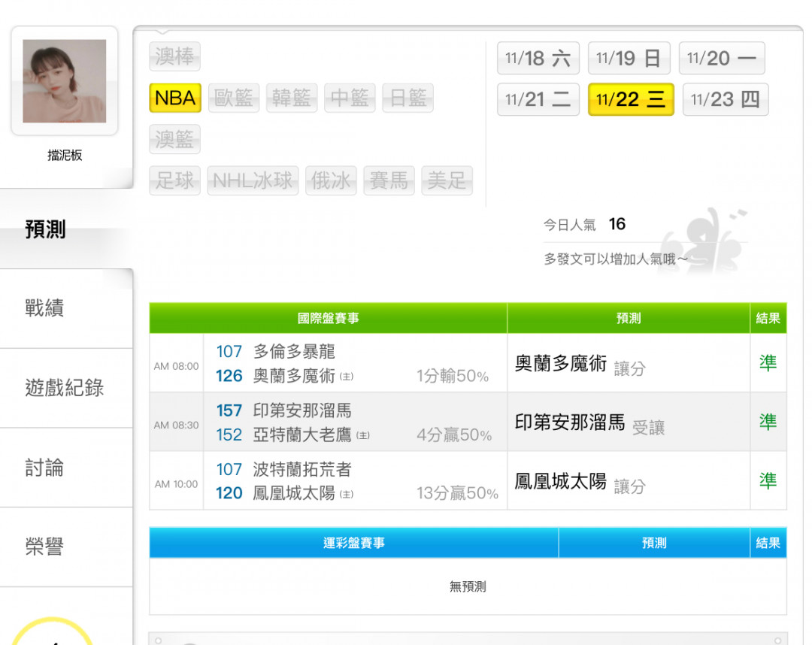Click the 準 result for Orlando game
The width and height of the screenshot is (812, 645).
[768, 363]
